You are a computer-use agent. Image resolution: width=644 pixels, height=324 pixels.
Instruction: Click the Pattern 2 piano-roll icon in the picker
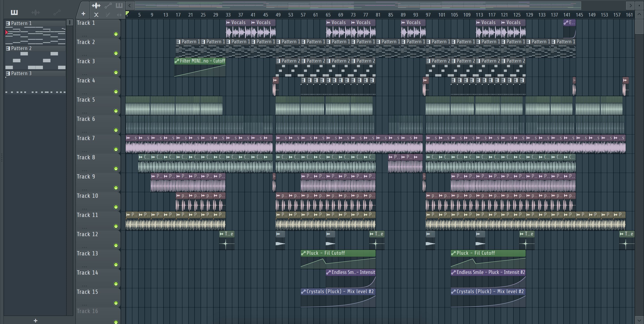click(x=8, y=48)
